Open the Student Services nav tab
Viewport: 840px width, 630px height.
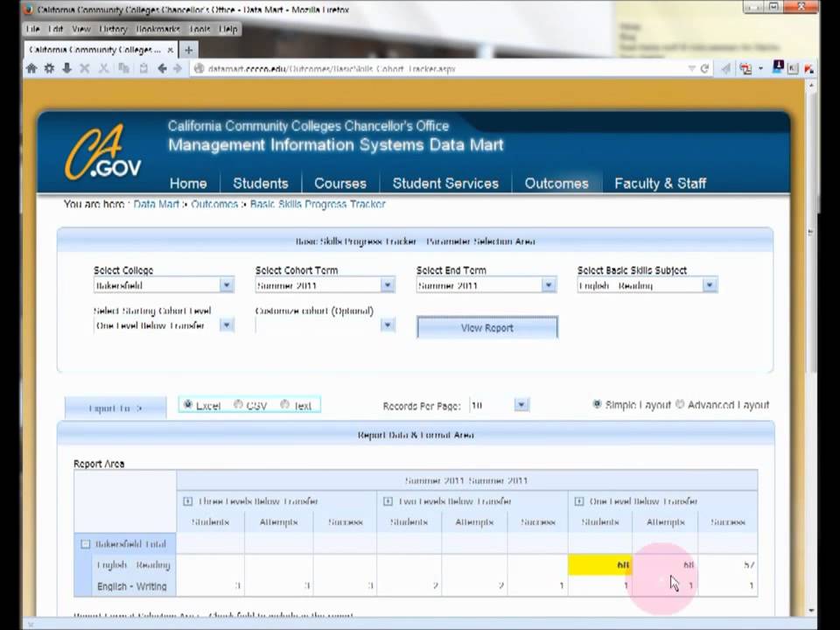click(445, 183)
